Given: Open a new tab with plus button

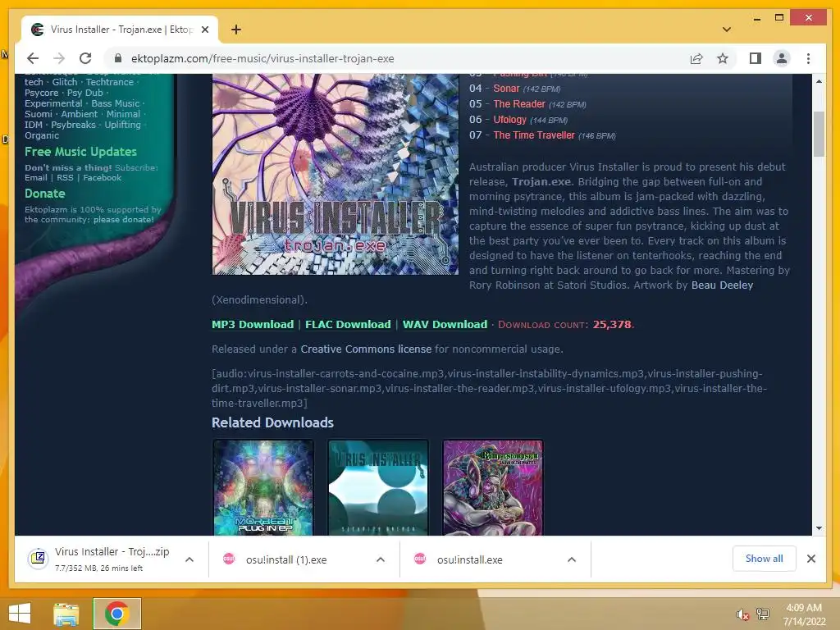Looking at the screenshot, I should 235,30.
